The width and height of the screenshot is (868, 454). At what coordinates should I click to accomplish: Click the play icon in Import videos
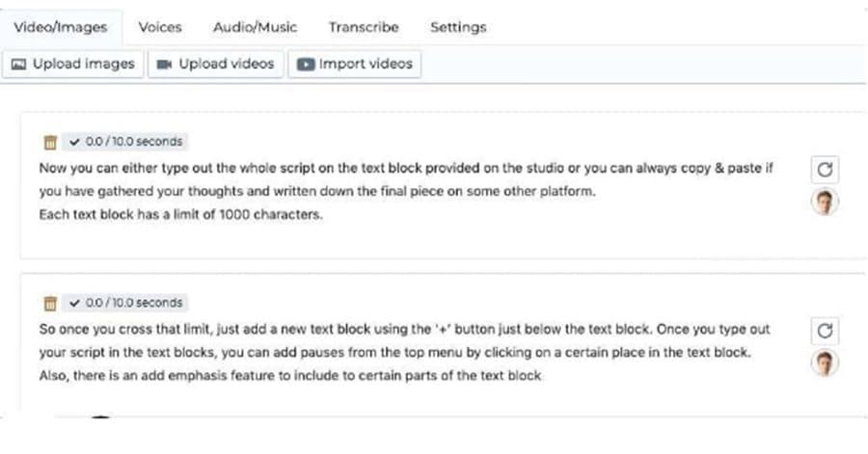(306, 65)
